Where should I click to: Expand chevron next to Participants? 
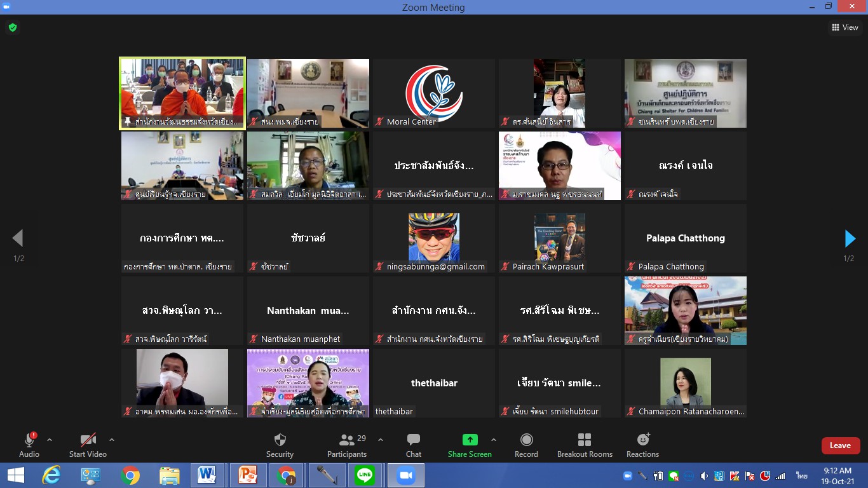381,440
